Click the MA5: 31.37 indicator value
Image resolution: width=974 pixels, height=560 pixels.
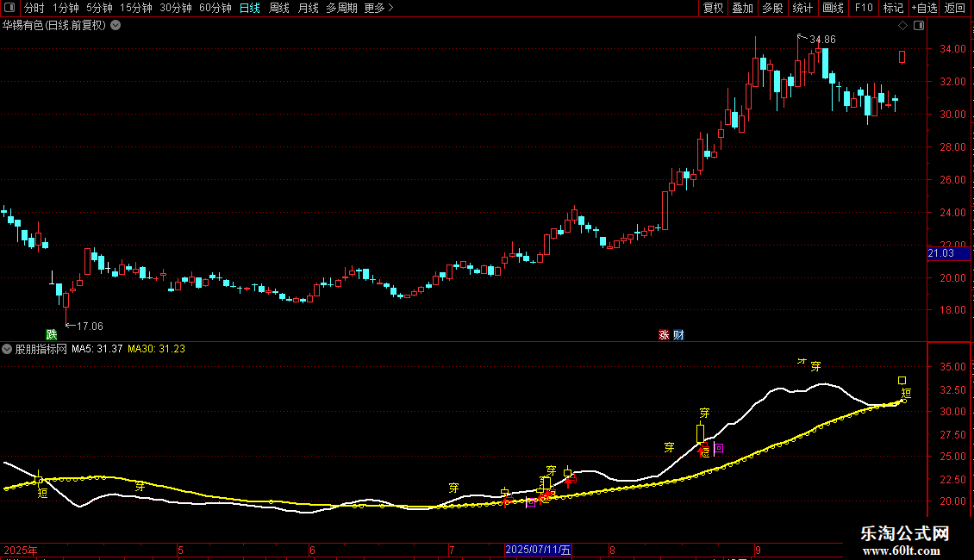(97, 349)
